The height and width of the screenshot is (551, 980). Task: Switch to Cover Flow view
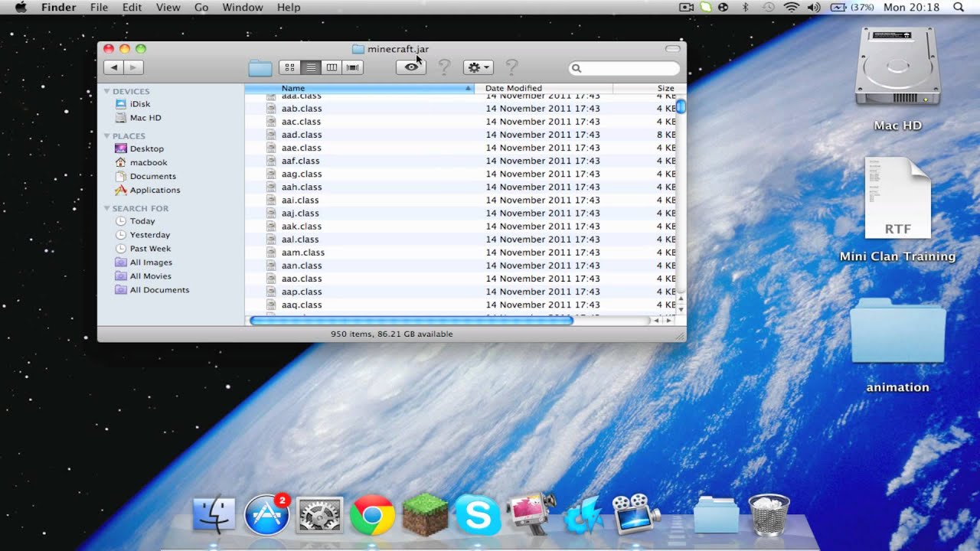click(x=353, y=67)
